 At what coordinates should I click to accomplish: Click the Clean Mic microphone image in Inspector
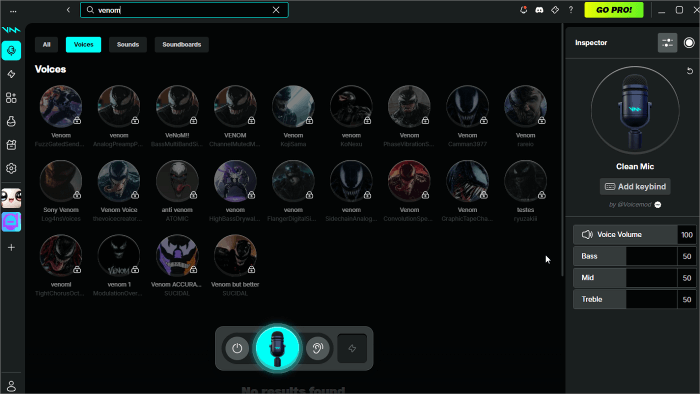pyautogui.click(x=635, y=110)
